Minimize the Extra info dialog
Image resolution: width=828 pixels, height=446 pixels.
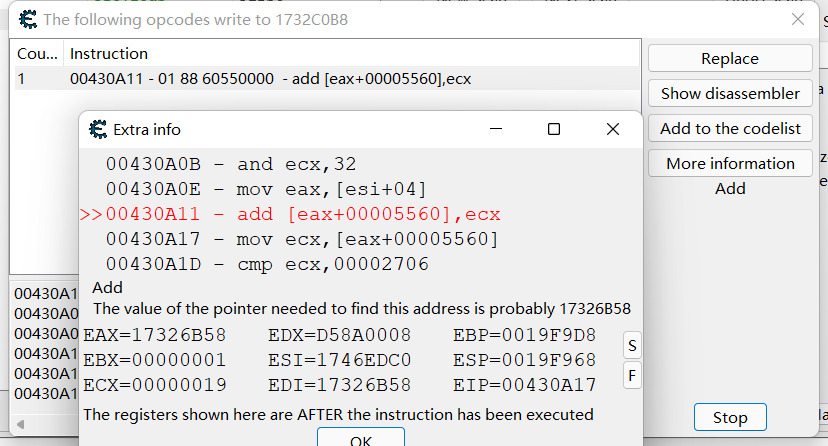tap(495, 129)
